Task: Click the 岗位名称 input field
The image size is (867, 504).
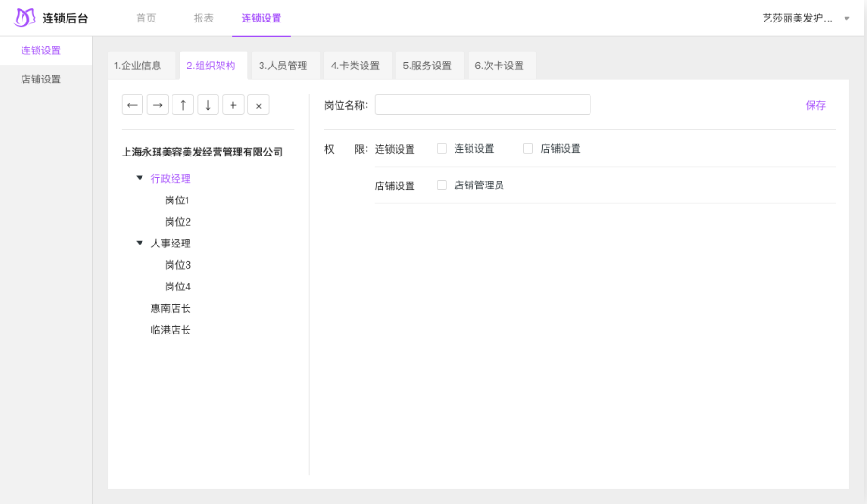Action: pos(483,105)
